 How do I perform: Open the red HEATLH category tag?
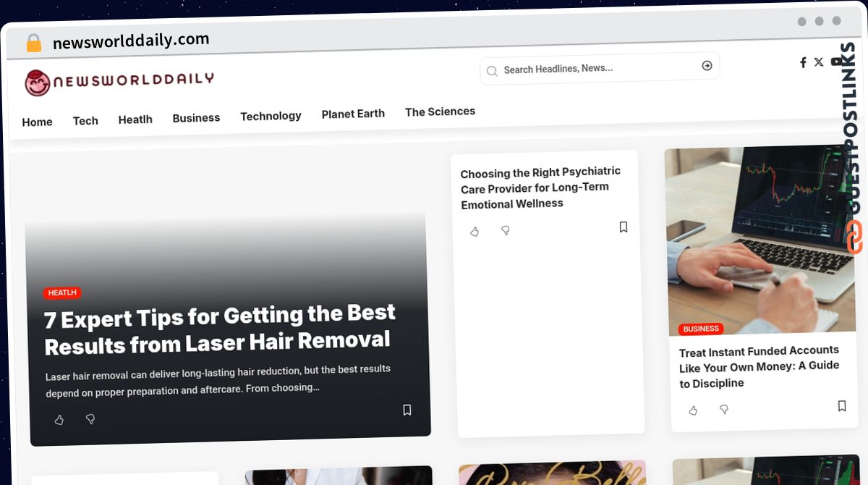point(62,293)
